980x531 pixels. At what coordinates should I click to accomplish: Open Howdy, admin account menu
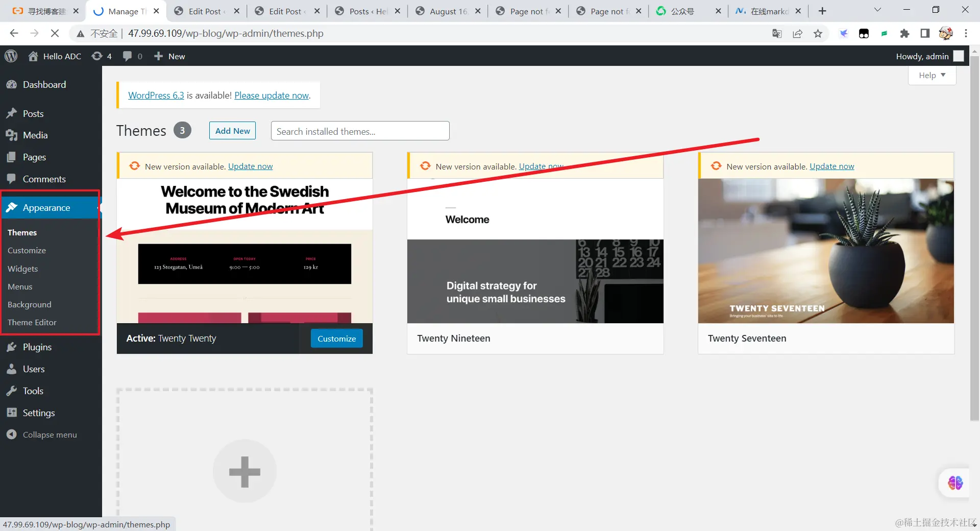coord(929,56)
